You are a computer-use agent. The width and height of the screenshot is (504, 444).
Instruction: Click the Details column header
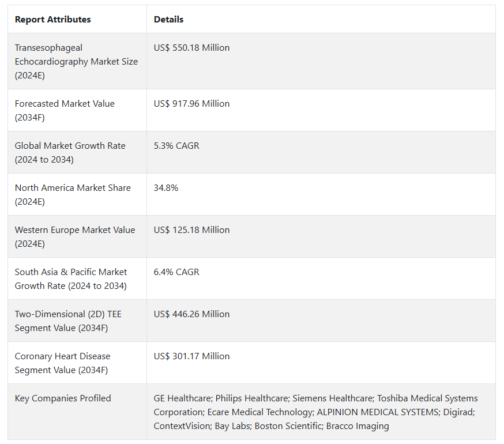point(168,19)
